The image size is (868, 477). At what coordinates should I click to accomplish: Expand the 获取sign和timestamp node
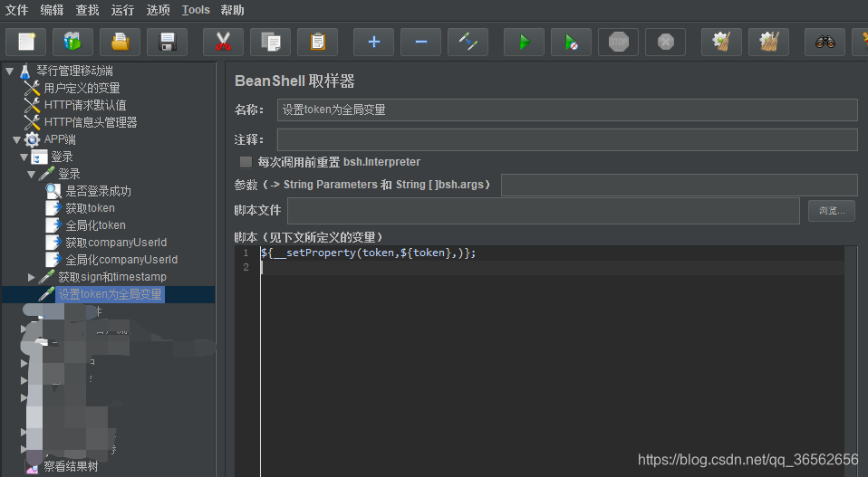pyautogui.click(x=31, y=277)
